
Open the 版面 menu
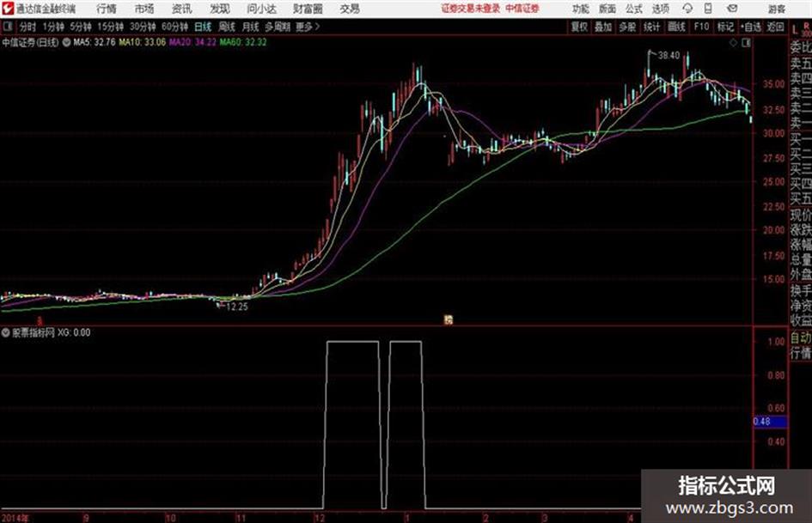607,9
